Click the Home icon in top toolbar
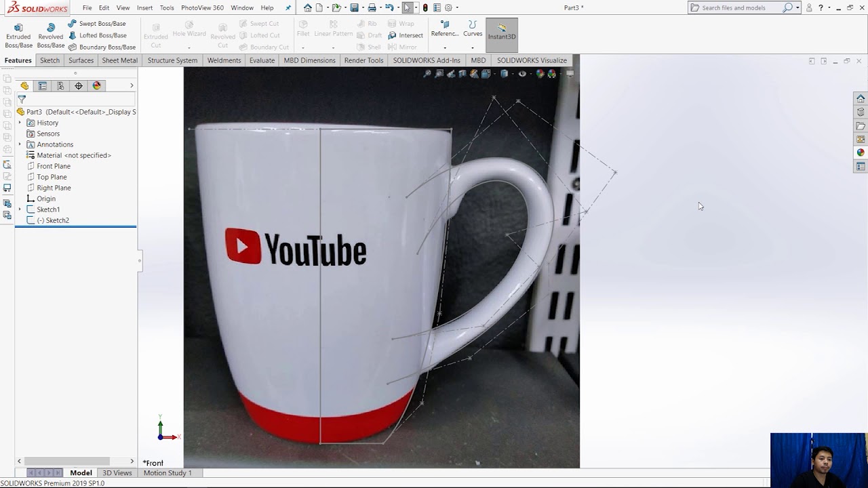868x488 pixels. [308, 7]
